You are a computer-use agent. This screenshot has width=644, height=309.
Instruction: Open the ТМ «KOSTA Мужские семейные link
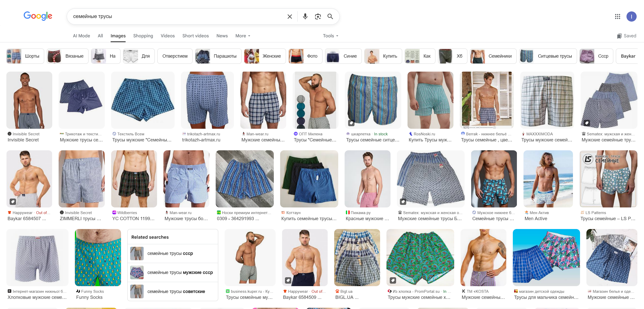coord(483,297)
